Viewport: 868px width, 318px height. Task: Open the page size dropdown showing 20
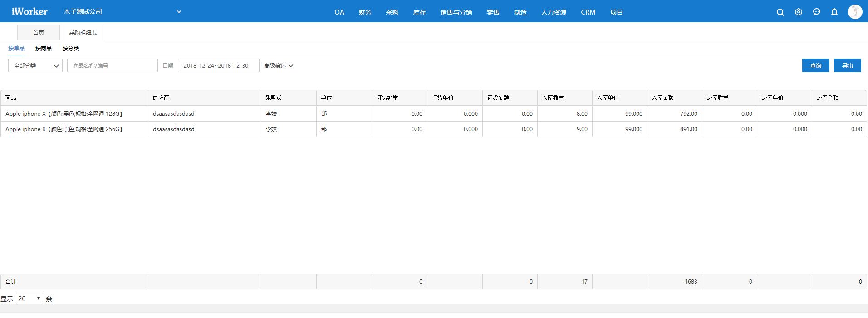pyautogui.click(x=29, y=298)
